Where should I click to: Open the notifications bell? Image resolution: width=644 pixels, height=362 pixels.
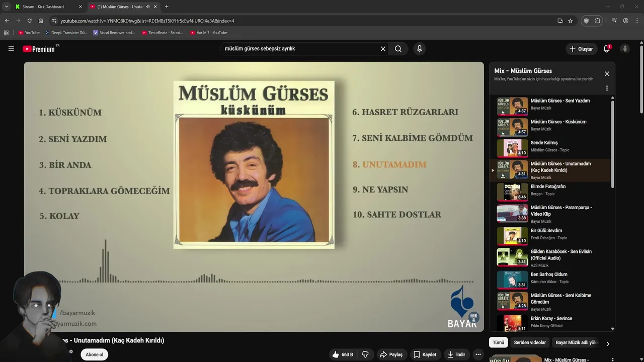point(607,49)
